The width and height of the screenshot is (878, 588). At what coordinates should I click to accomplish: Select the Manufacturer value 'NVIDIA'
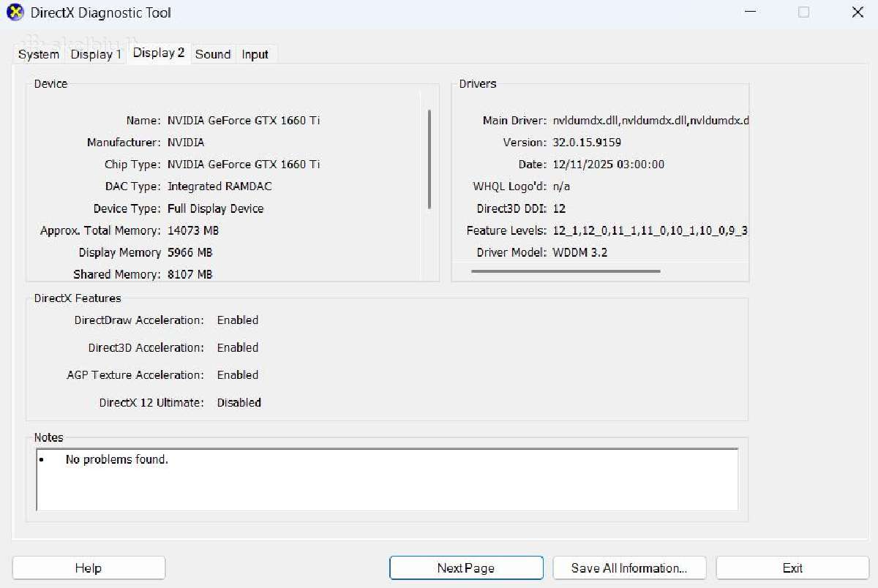pyautogui.click(x=186, y=143)
